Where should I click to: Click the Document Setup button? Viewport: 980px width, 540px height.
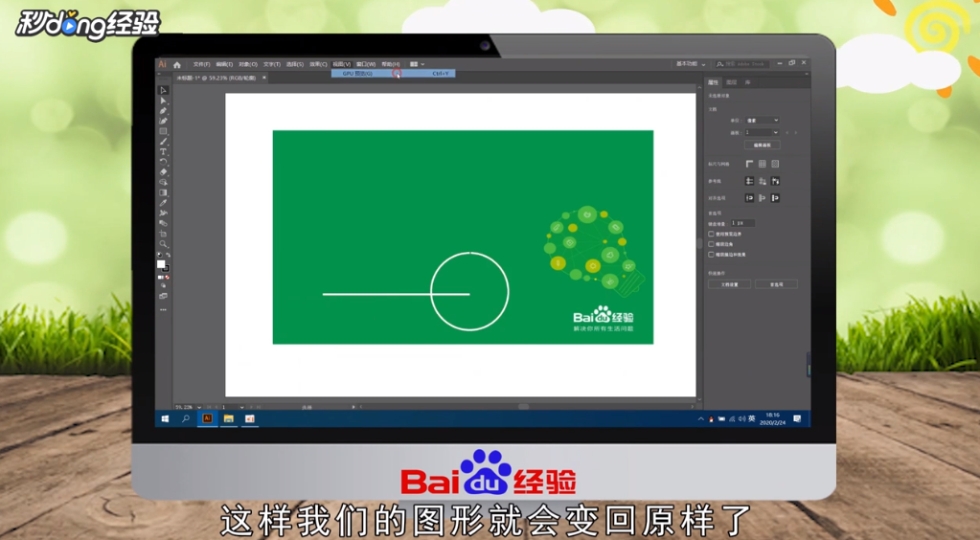click(729, 284)
